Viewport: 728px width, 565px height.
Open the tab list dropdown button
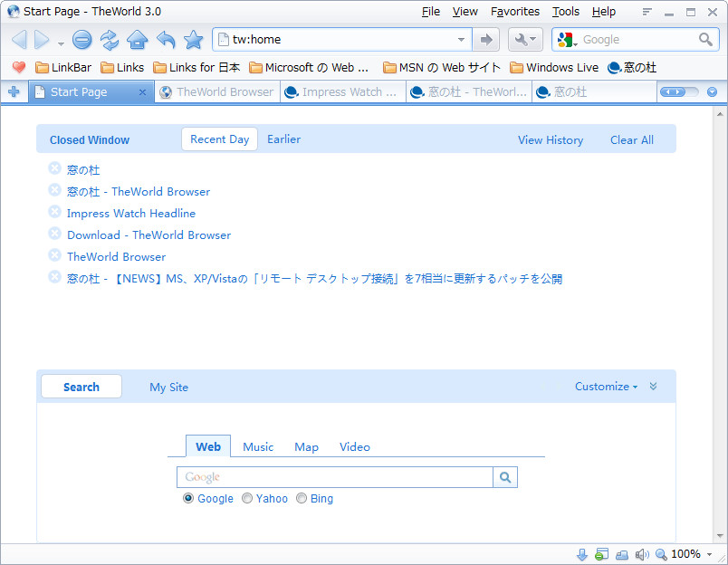[713, 92]
